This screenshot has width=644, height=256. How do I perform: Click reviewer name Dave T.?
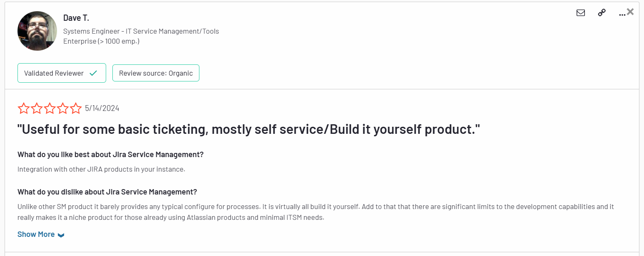pos(76,18)
